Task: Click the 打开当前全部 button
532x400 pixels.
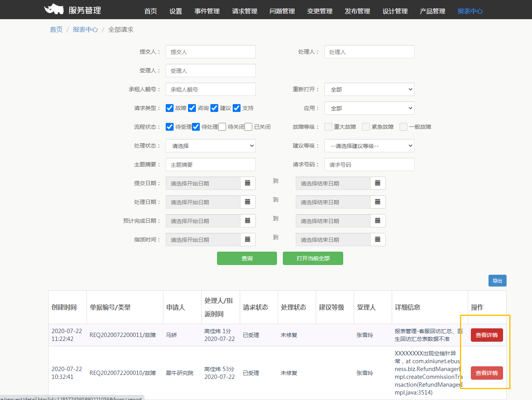Action: 313,258
